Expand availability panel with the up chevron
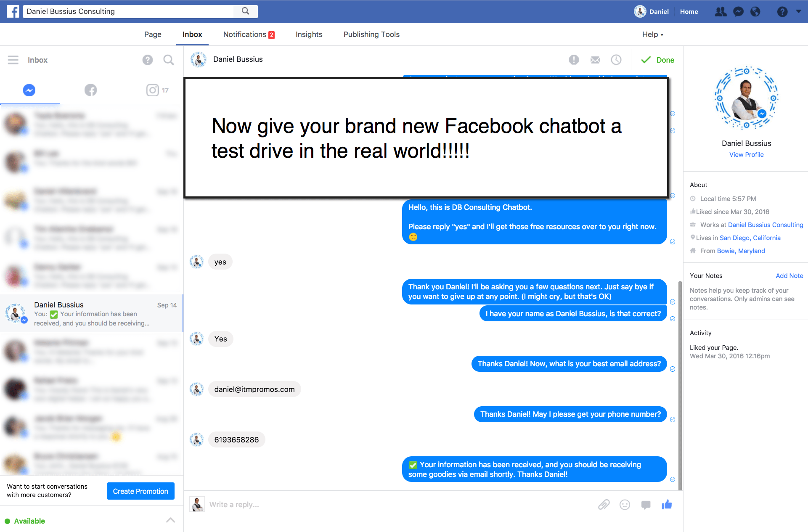The height and width of the screenshot is (532, 808). pos(170,520)
